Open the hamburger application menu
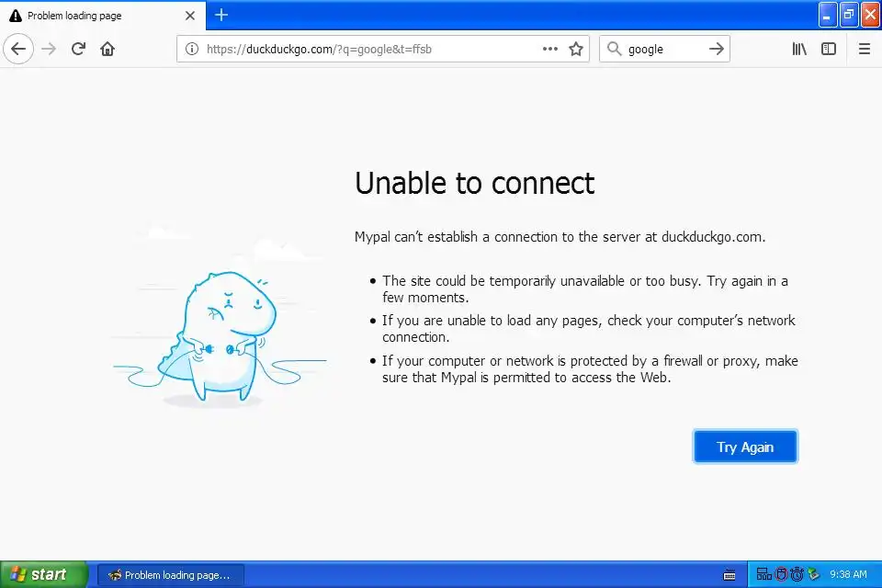 865,49
